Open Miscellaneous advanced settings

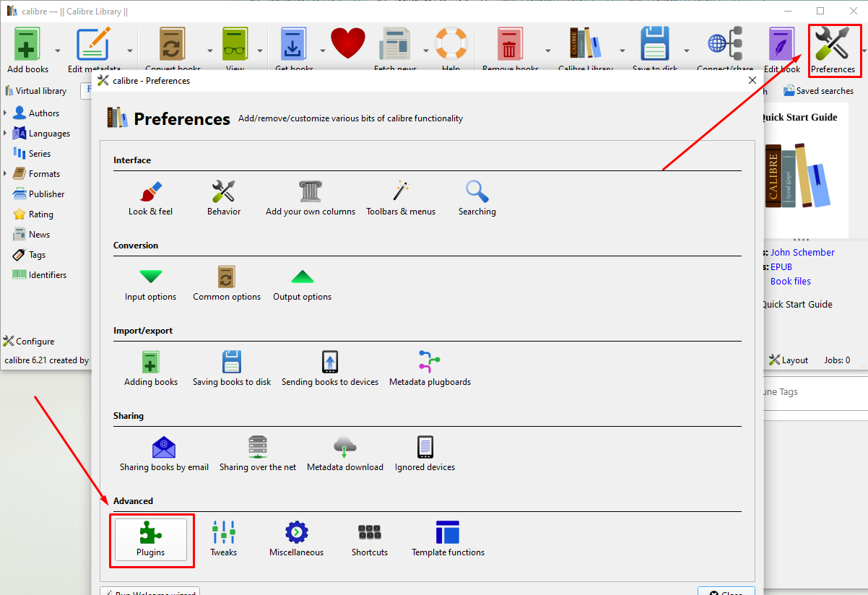296,539
